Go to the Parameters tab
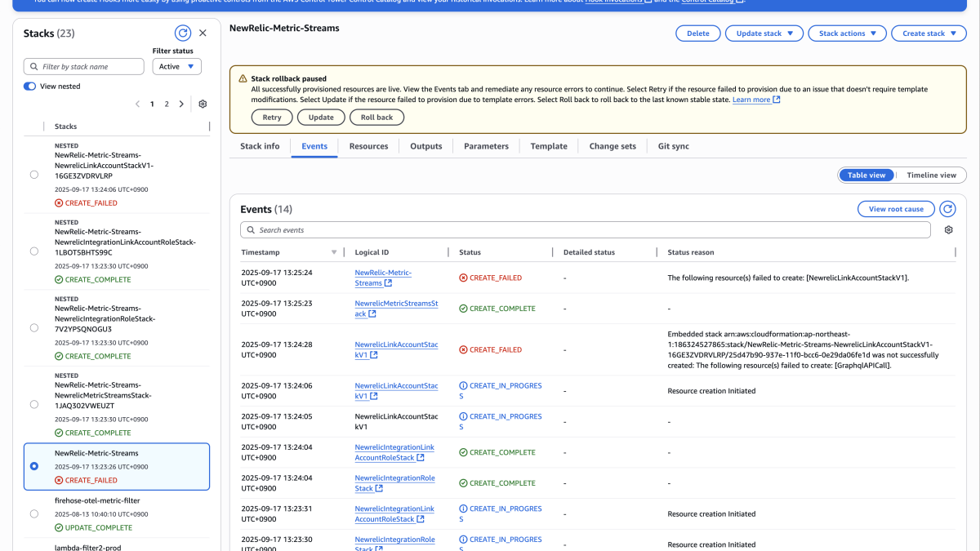The width and height of the screenshot is (980, 551). point(487,146)
